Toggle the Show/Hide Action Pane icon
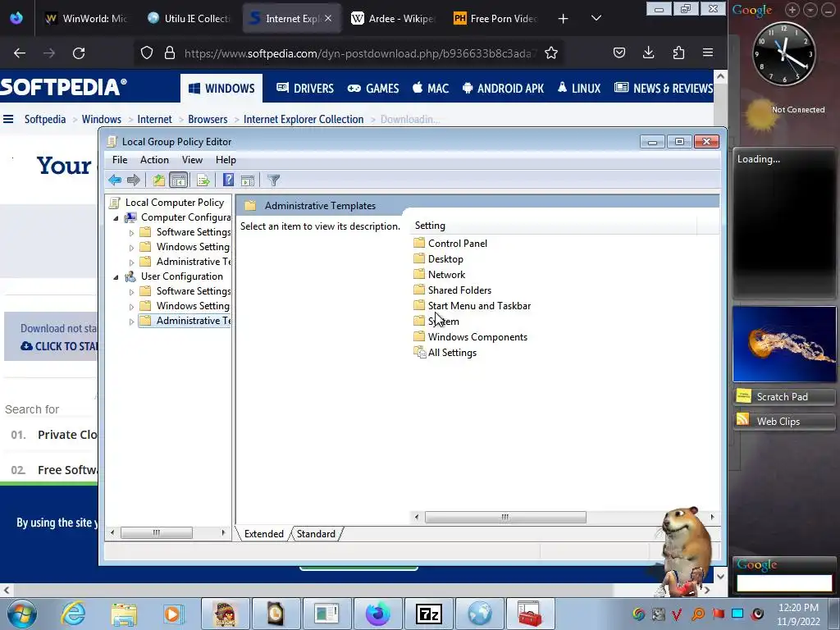The height and width of the screenshot is (630, 840). [x=248, y=180]
